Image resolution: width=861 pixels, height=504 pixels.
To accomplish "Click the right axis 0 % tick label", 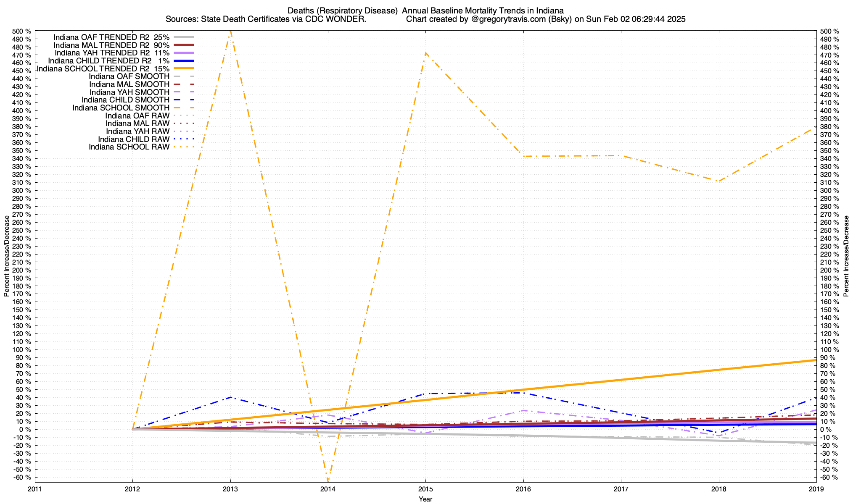I will [x=826, y=430].
